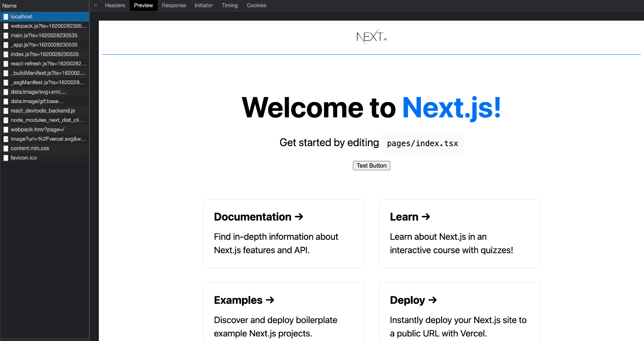Screen dimensions: 644x341
Task: Select the main.js request row
Action: click(x=45, y=35)
